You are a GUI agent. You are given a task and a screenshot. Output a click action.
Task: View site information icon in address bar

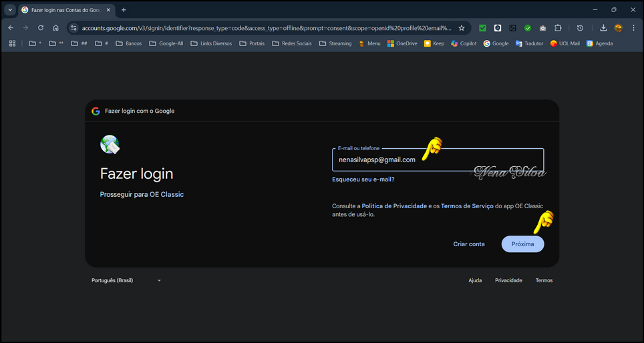click(73, 28)
